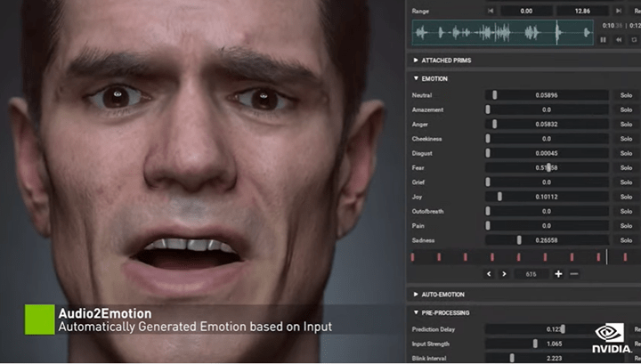Jump to range start icon
The image size is (641, 364).
tap(490, 11)
